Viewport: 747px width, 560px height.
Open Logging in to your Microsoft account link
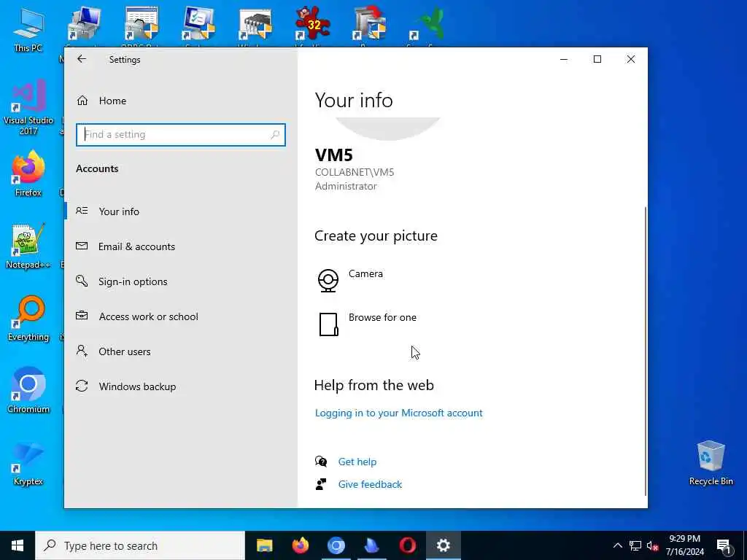(x=399, y=413)
